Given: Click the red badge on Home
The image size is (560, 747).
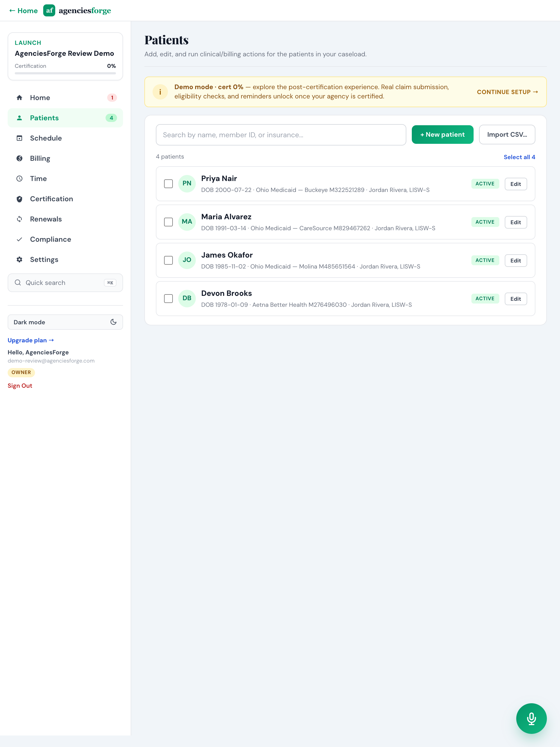Looking at the screenshot, I should coord(112,98).
